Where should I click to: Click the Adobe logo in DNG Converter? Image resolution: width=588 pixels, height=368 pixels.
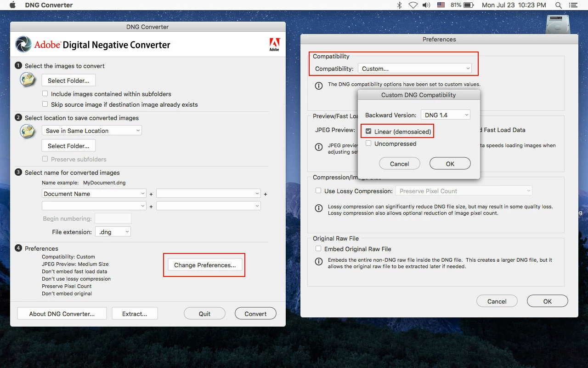click(x=274, y=45)
